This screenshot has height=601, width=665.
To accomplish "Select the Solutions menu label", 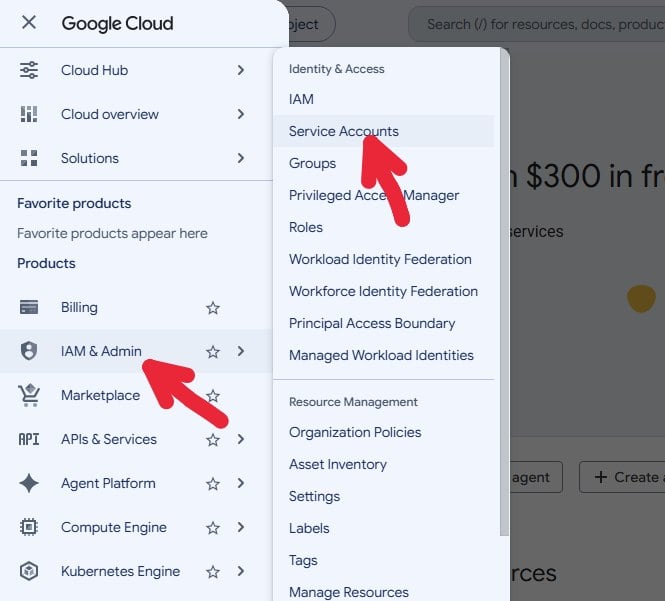I will coord(90,158).
